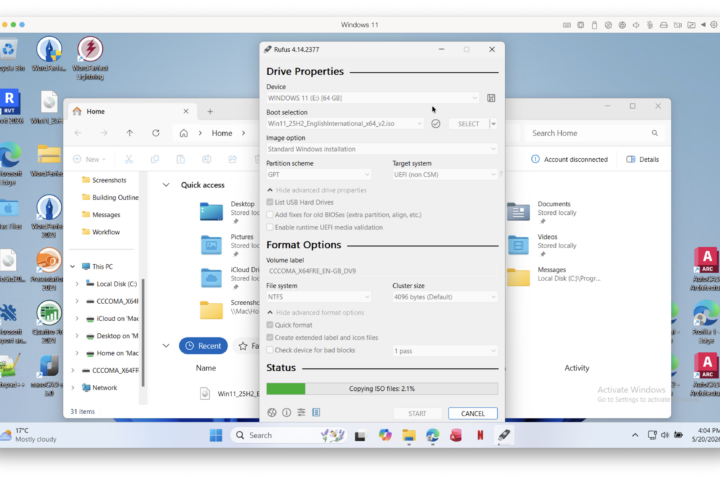
Task: Click the Copying ISO files progress bar
Action: click(382, 389)
